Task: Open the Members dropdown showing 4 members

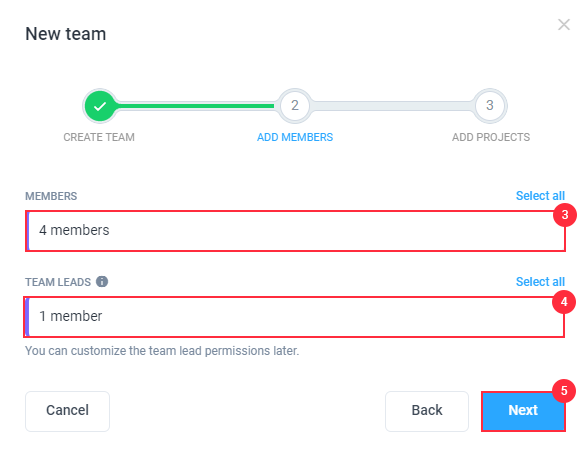Action: 296,231
